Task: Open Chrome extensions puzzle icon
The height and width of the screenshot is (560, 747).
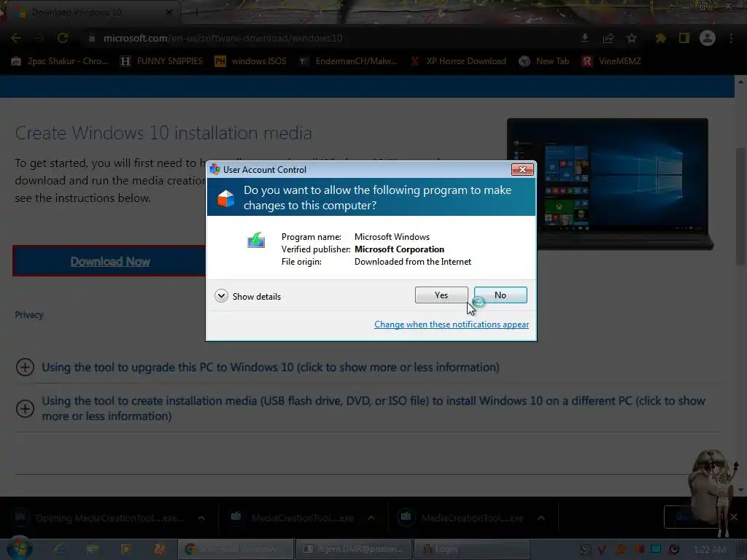Action: tap(661, 38)
